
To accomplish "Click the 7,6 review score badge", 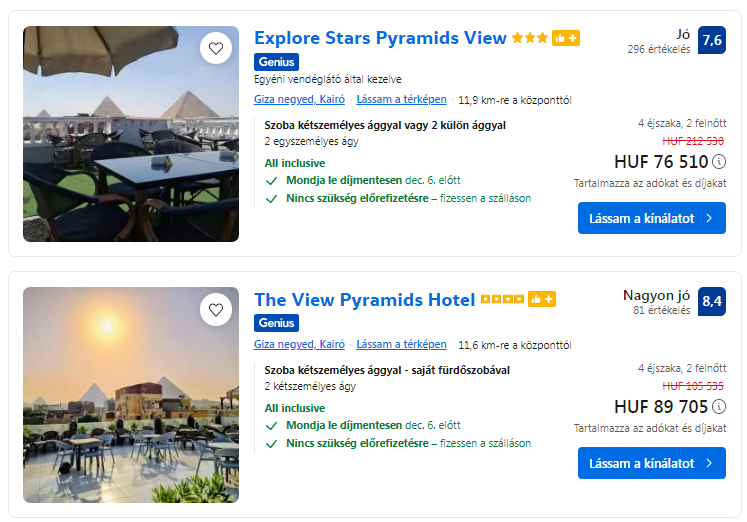I will pos(712,40).
